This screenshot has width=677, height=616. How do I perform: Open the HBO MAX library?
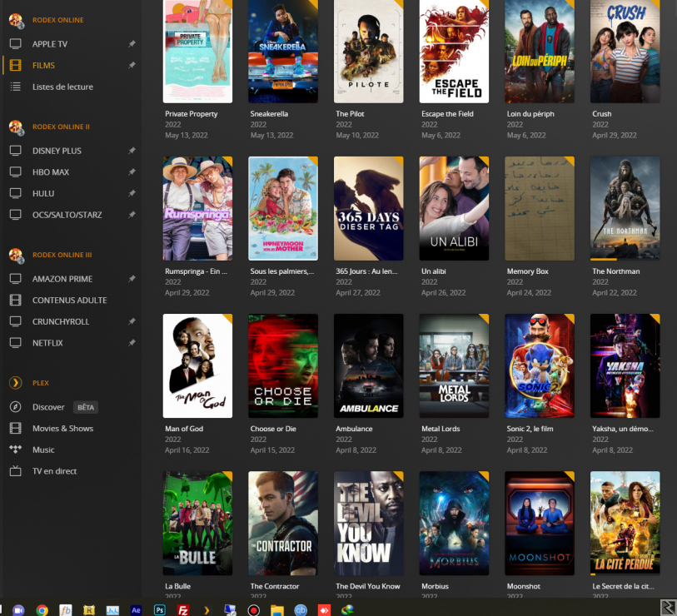tap(51, 172)
